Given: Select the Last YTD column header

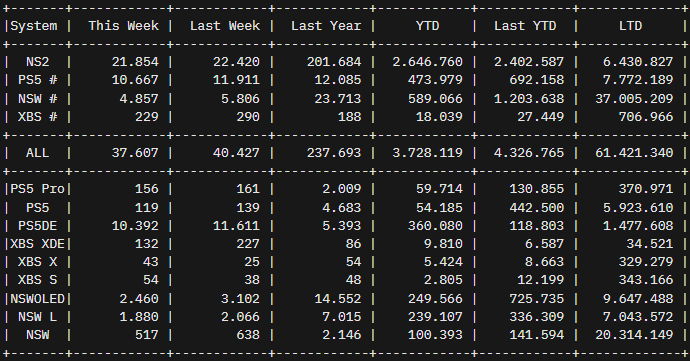Looking at the screenshot, I should coord(525,26).
